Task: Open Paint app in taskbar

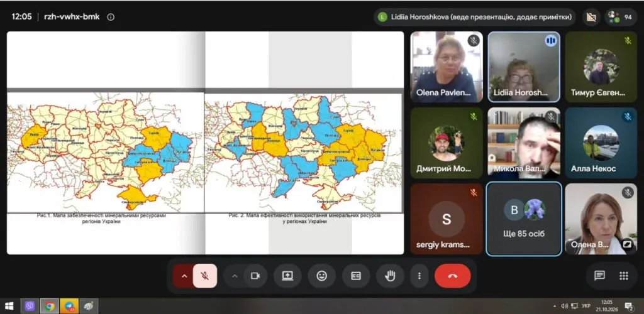Action: 89,306
